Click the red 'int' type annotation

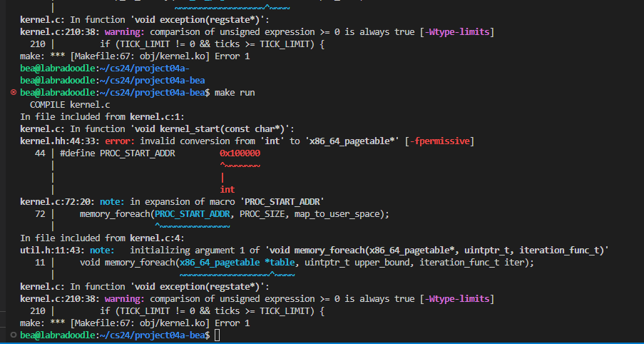(227, 190)
